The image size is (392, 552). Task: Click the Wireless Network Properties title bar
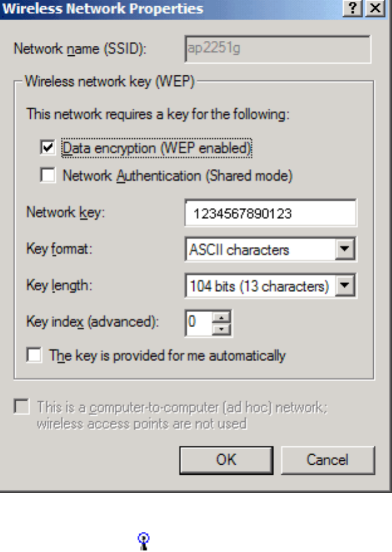[157, 9]
